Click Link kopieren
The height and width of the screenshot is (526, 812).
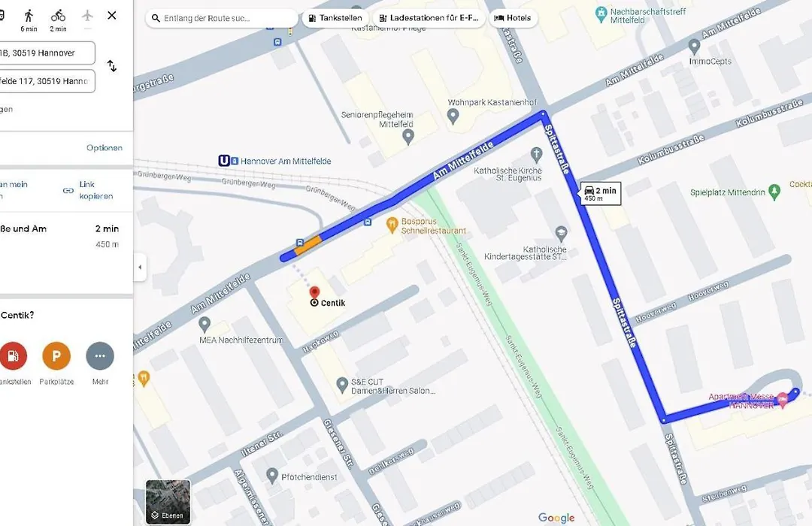coord(89,190)
